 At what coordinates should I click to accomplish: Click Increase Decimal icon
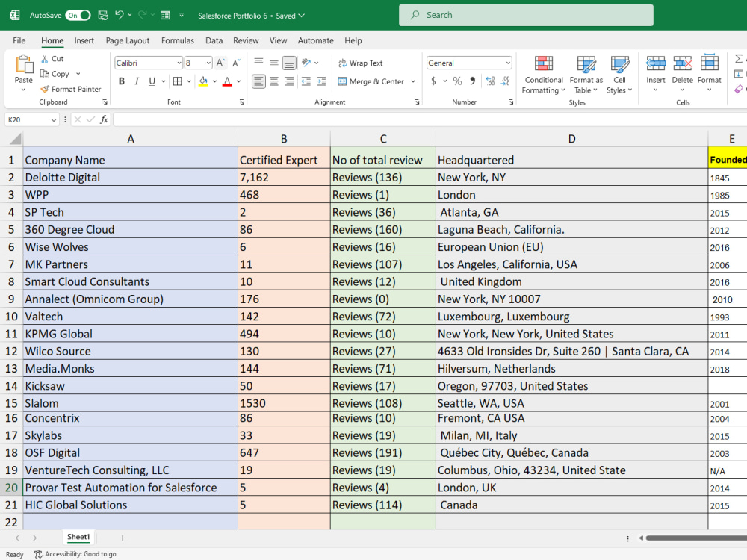pyautogui.click(x=491, y=81)
